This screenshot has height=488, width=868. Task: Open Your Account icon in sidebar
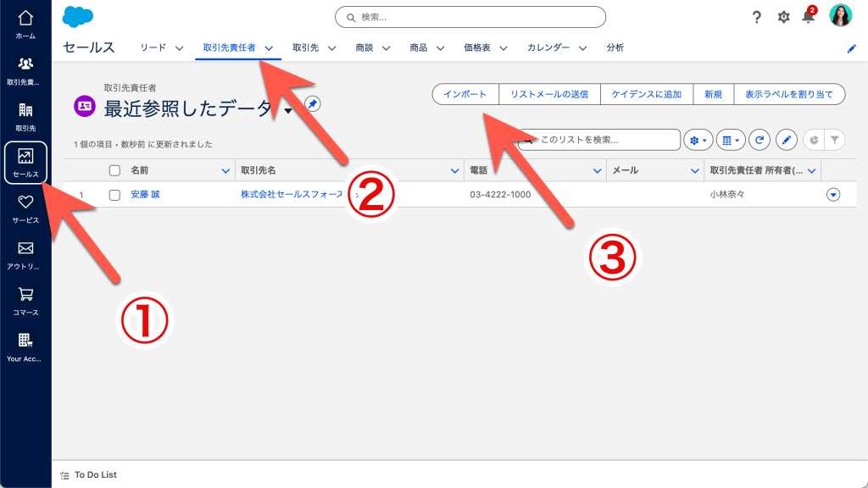click(25, 347)
